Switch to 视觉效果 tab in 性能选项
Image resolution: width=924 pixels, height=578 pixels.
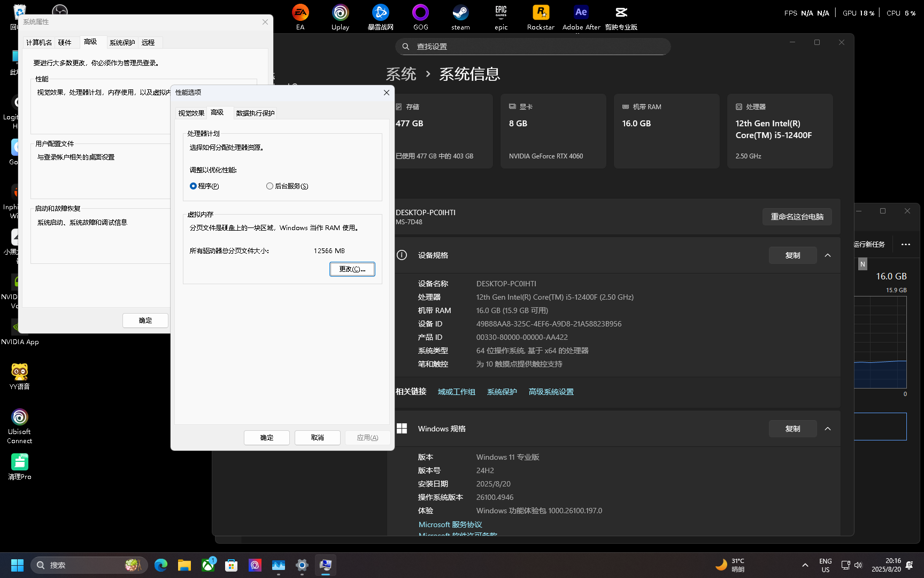[x=191, y=113]
